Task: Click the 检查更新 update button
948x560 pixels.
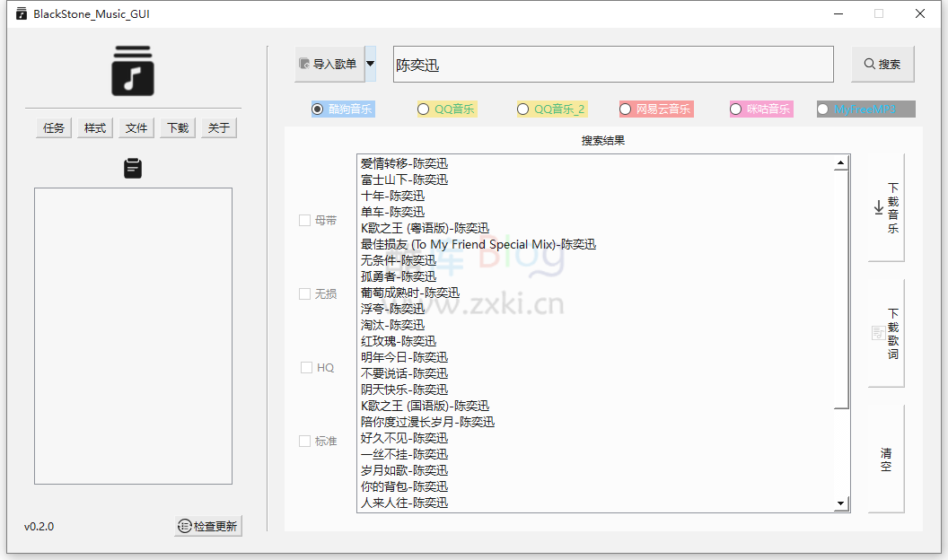Action: coord(207,527)
